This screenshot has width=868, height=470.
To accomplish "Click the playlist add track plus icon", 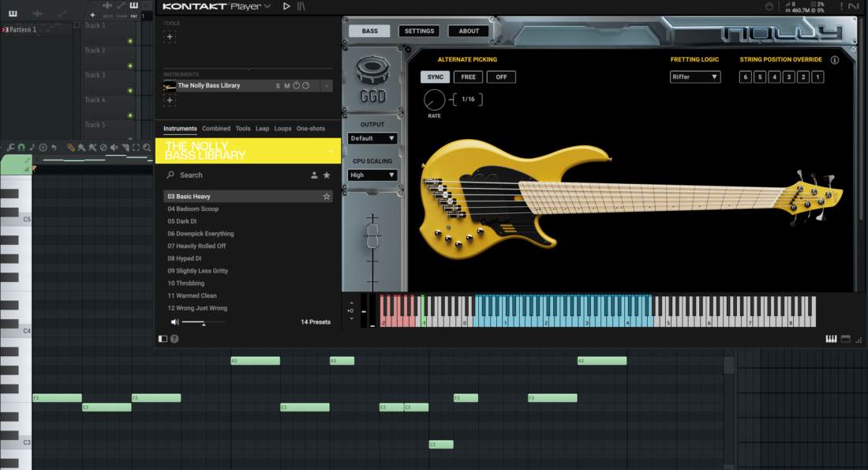I will 92,15.
